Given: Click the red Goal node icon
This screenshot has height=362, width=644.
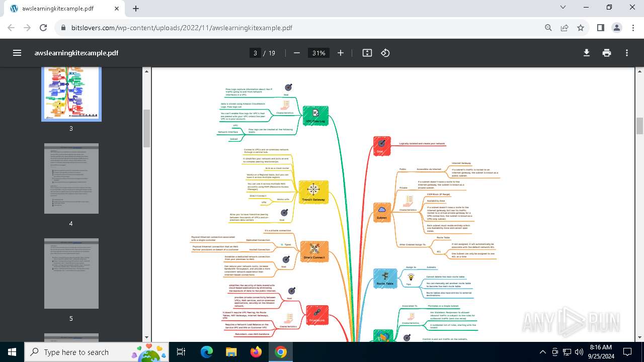Looking at the screenshot, I should 382,145.
